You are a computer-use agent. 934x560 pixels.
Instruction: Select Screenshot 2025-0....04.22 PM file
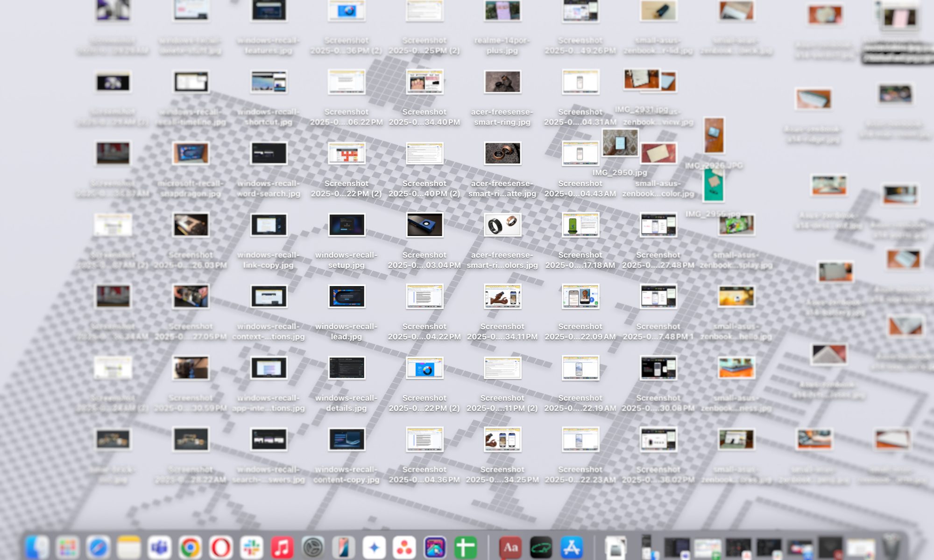[x=425, y=296]
